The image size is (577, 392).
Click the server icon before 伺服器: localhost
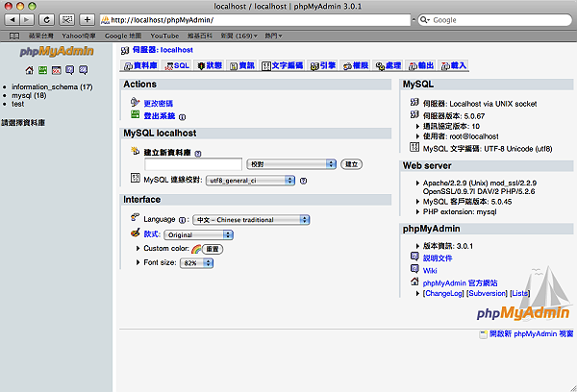pos(125,50)
